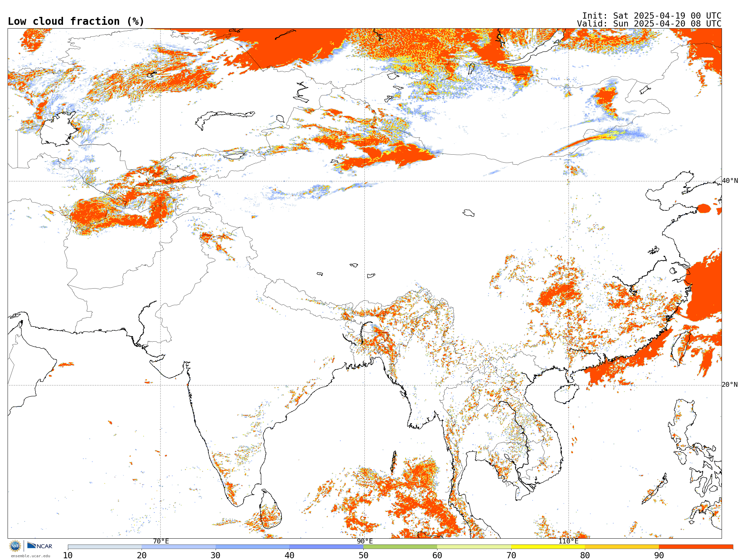Viewport: 744px width, 560px height.
Task: Click the colorbar tick label 70
Action: click(511, 556)
